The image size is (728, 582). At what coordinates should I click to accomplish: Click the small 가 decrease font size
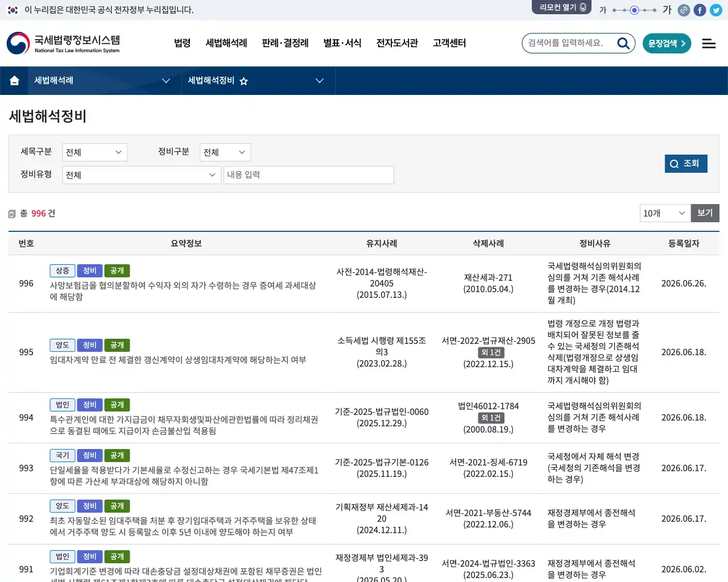coord(603,10)
